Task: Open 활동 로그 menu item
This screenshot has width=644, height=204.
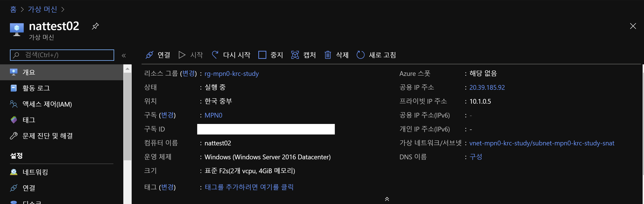Action: 62,88
